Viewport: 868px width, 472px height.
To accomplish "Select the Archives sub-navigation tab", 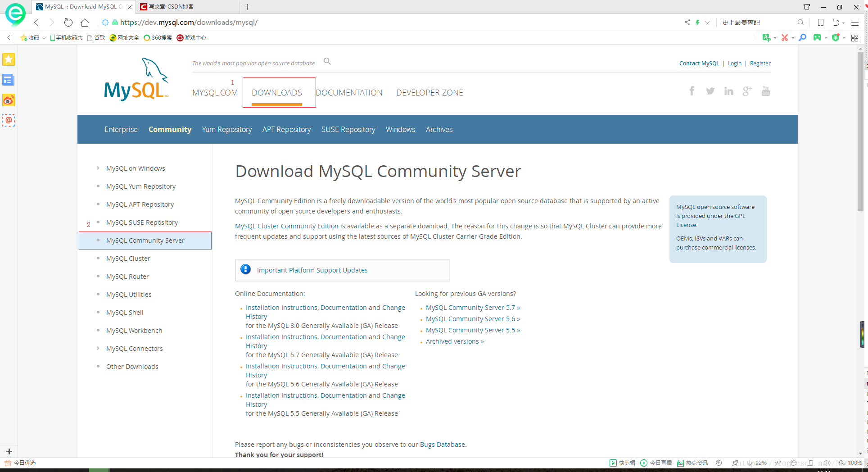I will [x=439, y=129].
